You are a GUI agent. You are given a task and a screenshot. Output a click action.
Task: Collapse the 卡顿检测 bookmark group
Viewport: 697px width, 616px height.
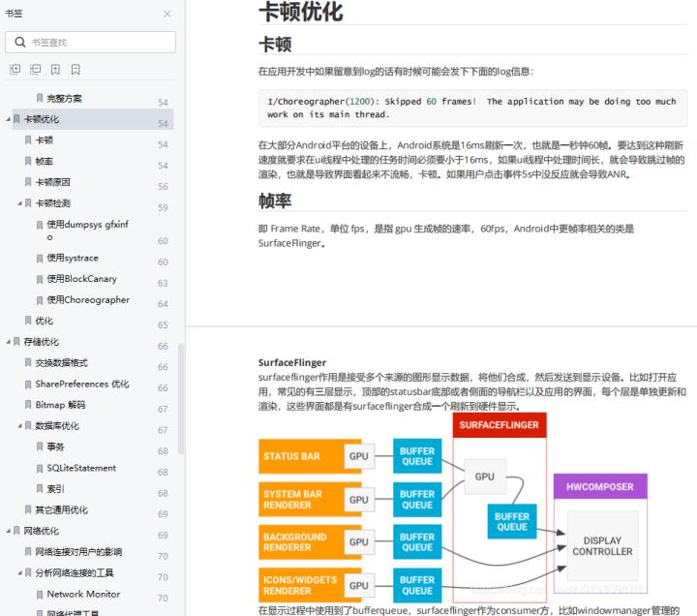[19, 203]
